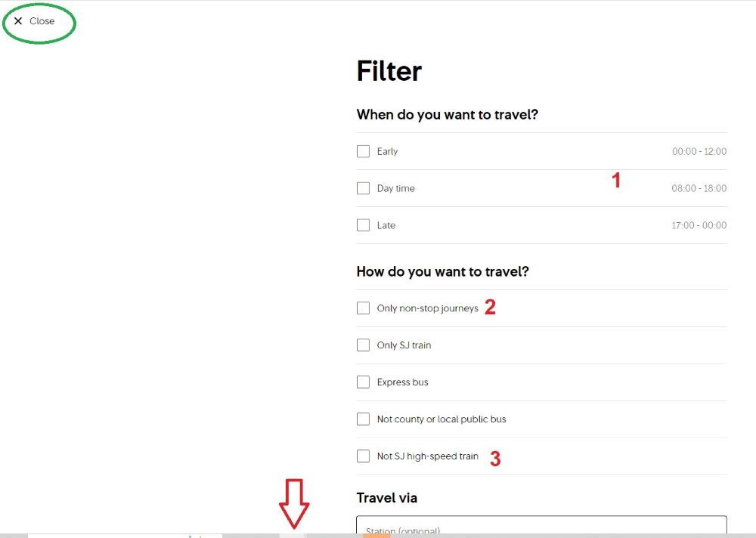Enable Only non-stop journeys
756x538 pixels.
(363, 308)
